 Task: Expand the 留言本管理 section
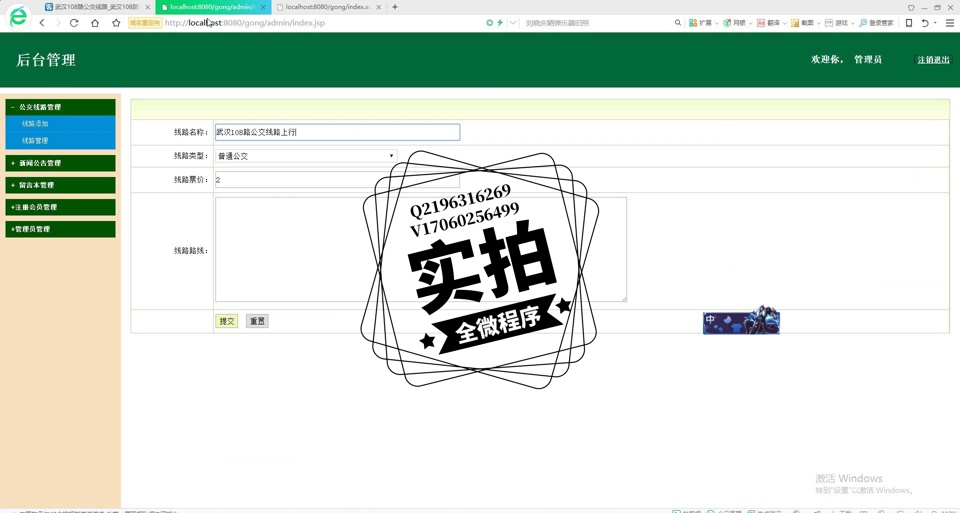(x=60, y=185)
